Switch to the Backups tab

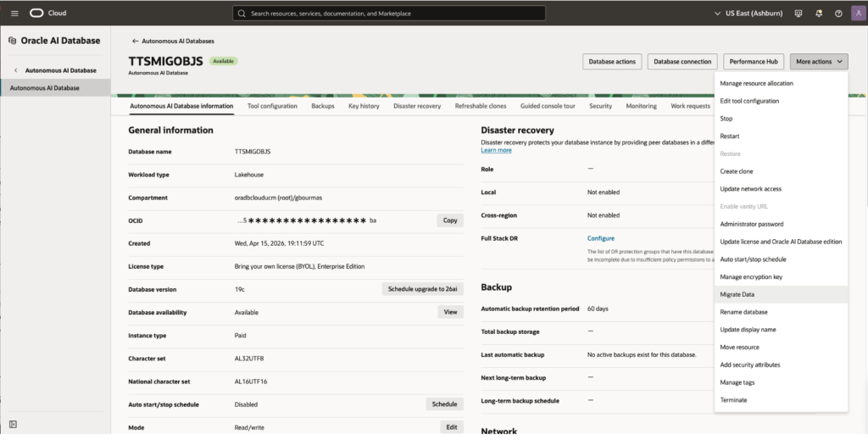[x=323, y=106]
